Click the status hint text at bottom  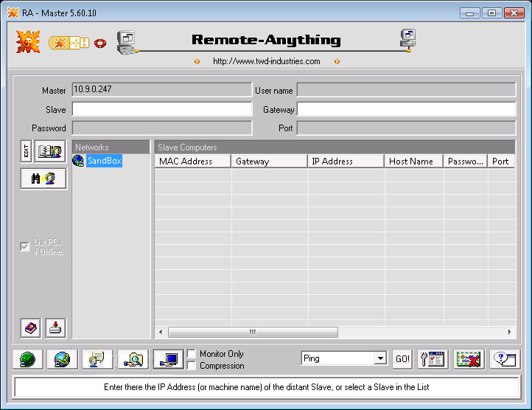tap(267, 387)
